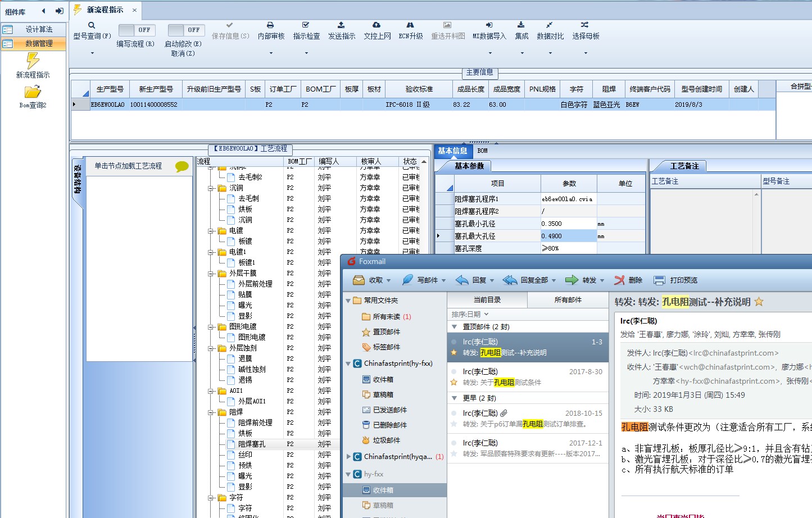The width and height of the screenshot is (812, 518).
Task: Collapse the 阻焊 tree folder
Action: tap(211, 412)
